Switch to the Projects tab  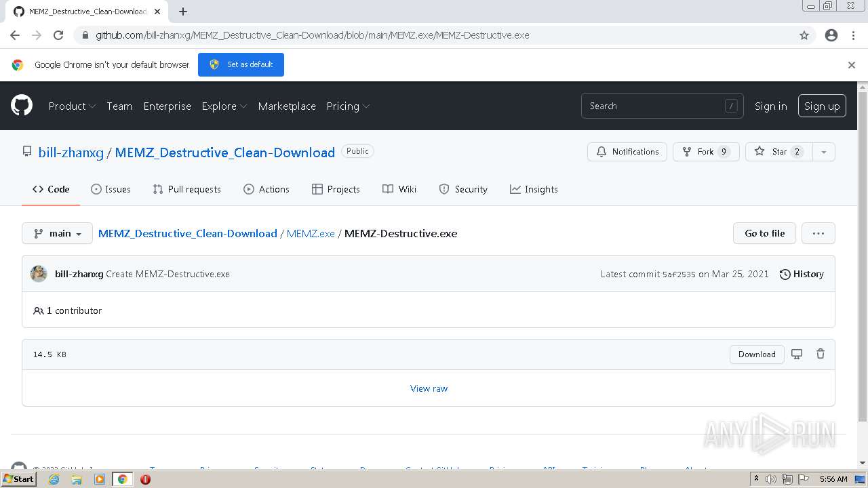tap(336, 189)
